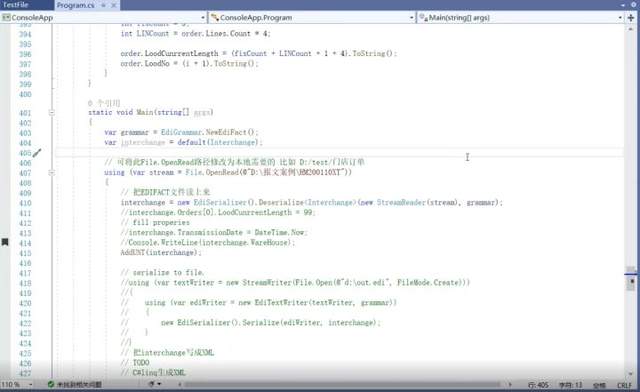This screenshot has height=392, width=640.
Task: Click the '// fill properies' comment on line 412
Action: point(155,223)
